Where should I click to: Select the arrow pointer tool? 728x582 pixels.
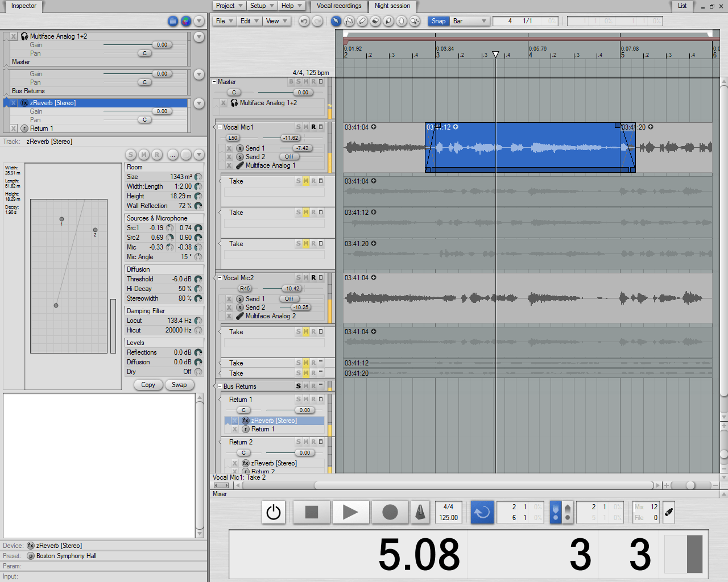[336, 21]
